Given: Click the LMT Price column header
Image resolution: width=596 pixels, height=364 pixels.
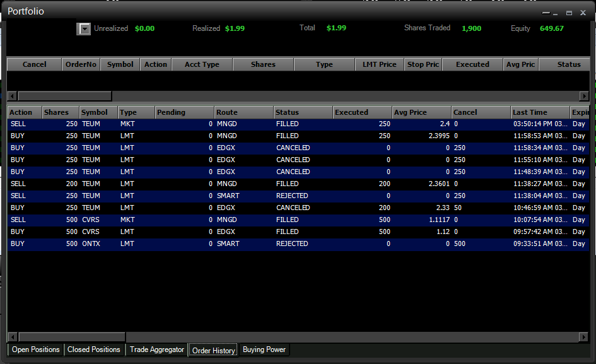Looking at the screenshot, I should coord(379,64).
